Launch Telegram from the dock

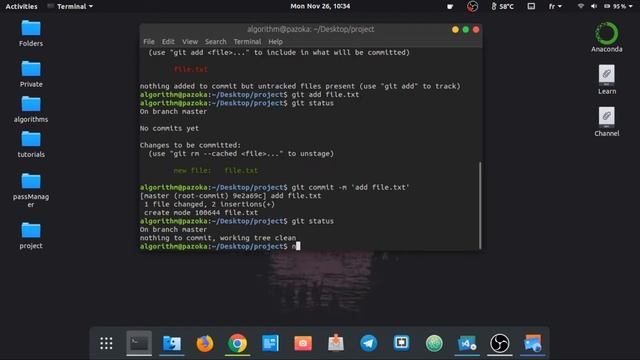(x=369, y=343)
